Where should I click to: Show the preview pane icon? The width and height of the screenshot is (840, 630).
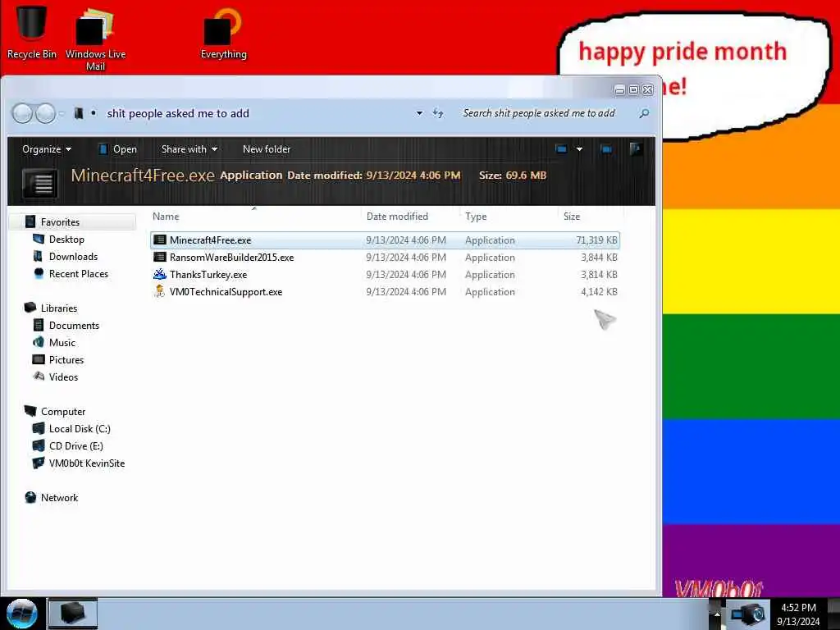[606, 149]
